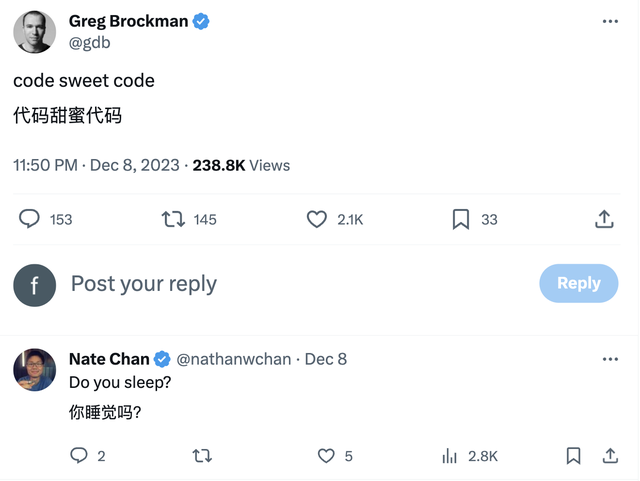Click the blue Reply button
This screenshot has width=640, height=481.
pos(578,283)
